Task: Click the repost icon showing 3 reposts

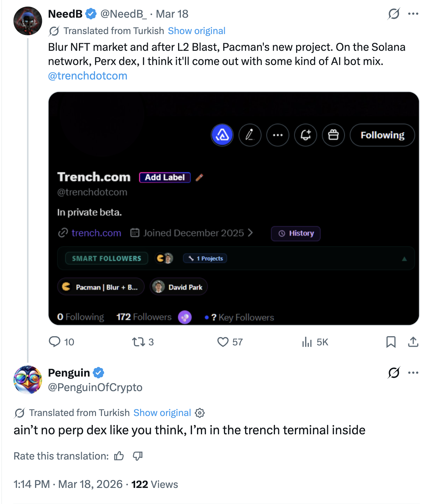Action: pos(139,342)
